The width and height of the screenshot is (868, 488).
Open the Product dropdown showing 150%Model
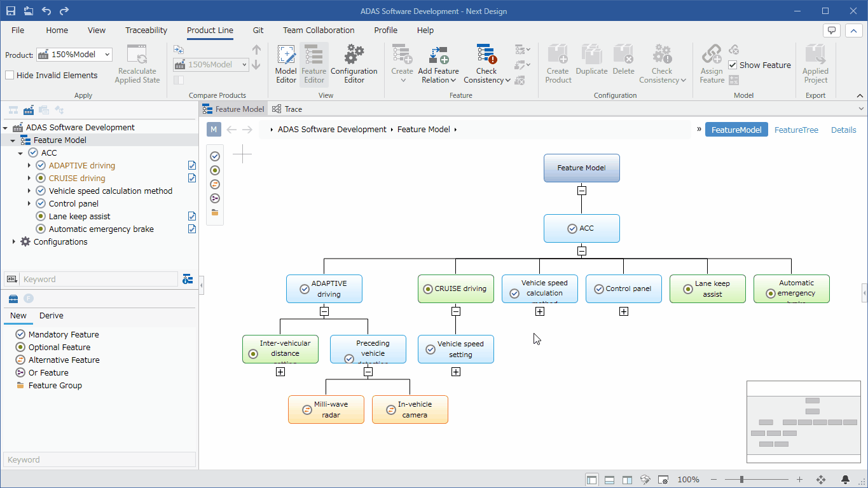pos(74,55)
